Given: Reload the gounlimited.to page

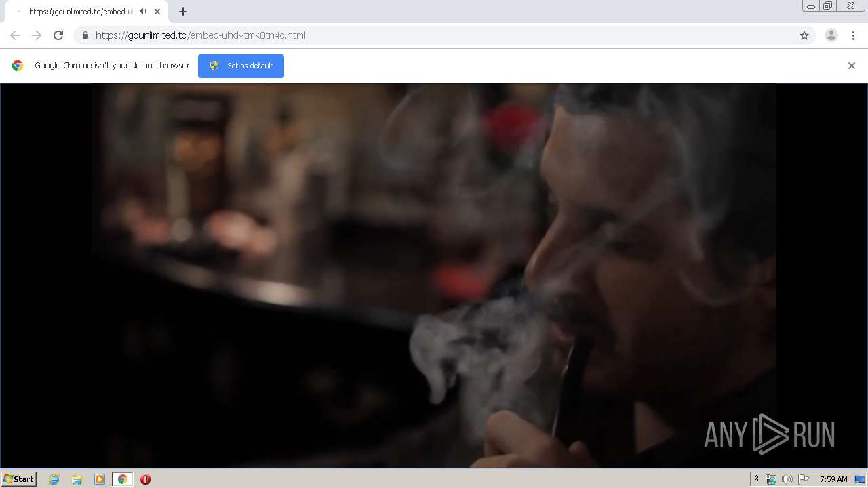Looking at the screenshot, I should (x=58, y=35).
